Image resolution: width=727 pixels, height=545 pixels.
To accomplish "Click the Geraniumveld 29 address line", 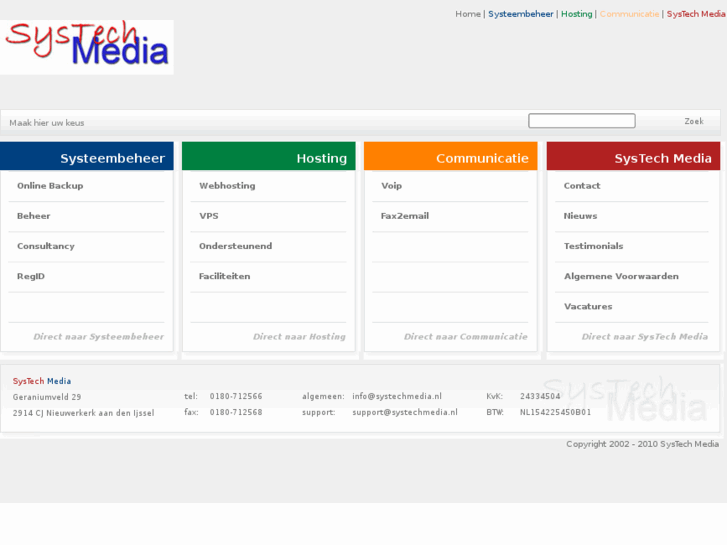I will pyautogui.click(x=47, y=397).
